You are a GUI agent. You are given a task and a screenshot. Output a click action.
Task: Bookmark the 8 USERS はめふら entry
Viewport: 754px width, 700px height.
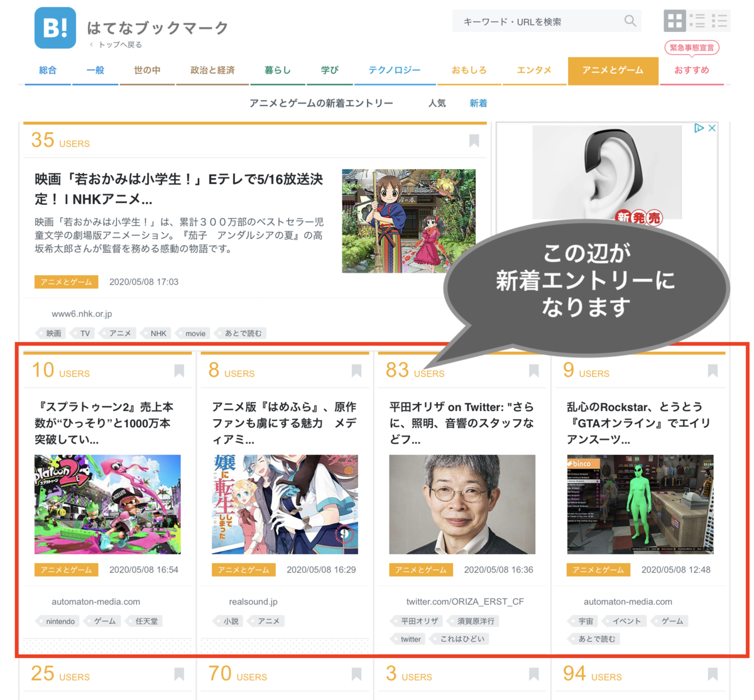356,371
